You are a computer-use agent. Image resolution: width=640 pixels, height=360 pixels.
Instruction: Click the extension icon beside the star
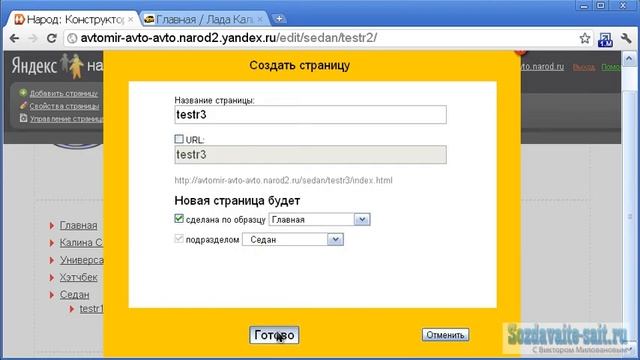point(605,39)
